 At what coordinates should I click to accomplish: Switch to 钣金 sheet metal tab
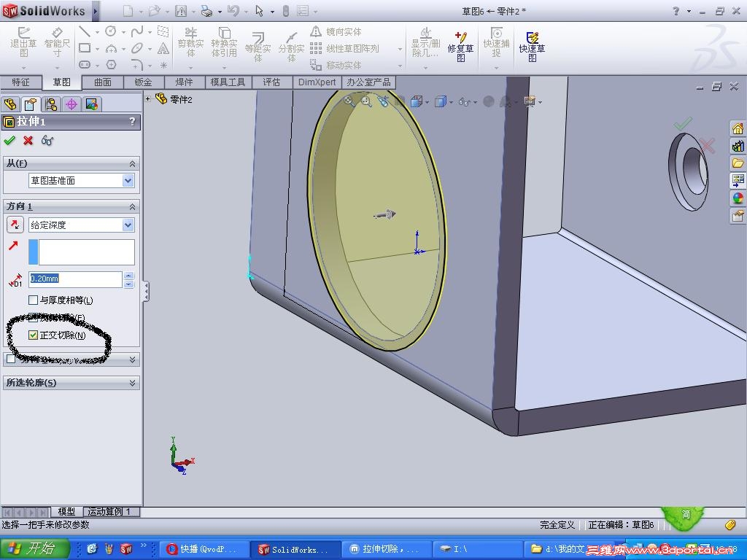click(144, 82)
